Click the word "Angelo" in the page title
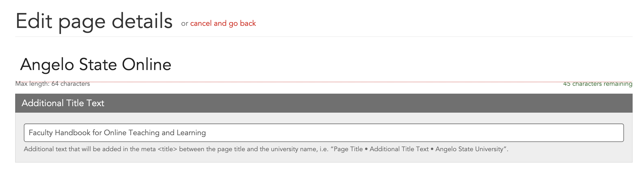Viewport: 644px width, 171px height. tap(47, 65)
